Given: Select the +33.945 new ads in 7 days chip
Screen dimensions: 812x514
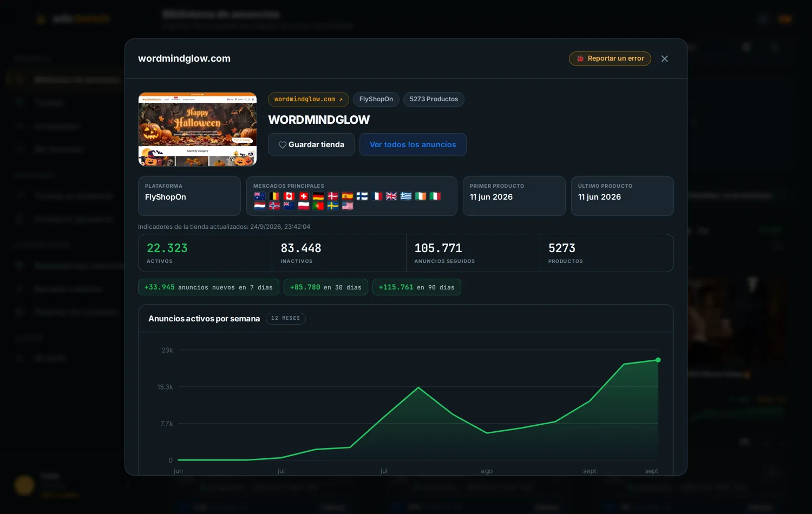Looking at the screenshot, I should coord(208,287).
